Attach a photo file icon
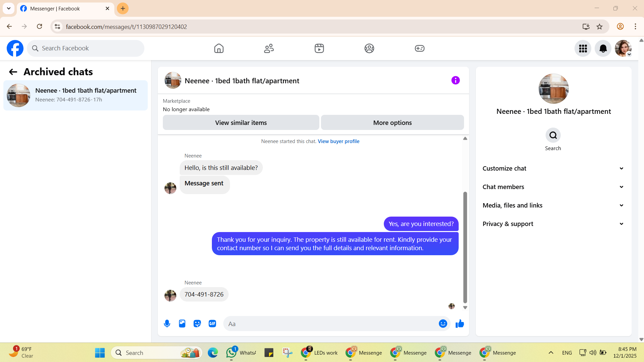The width and height of the screenshot is (644, 362). coord(182,324)
